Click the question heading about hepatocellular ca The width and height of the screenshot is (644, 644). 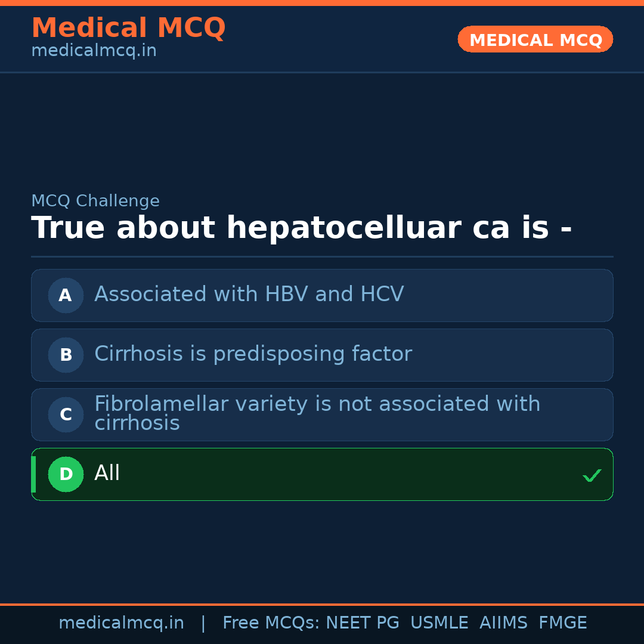tap(301, 228)
